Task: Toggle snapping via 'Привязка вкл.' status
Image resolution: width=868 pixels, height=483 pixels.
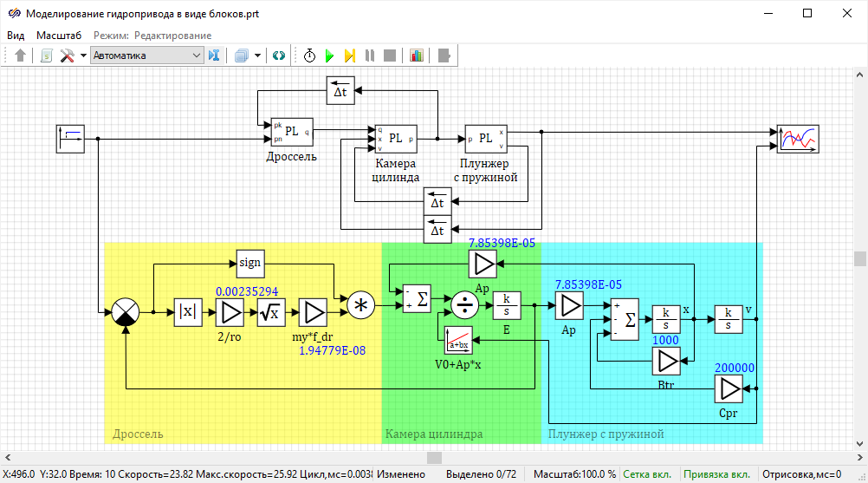Action: (x=718, y=474)
